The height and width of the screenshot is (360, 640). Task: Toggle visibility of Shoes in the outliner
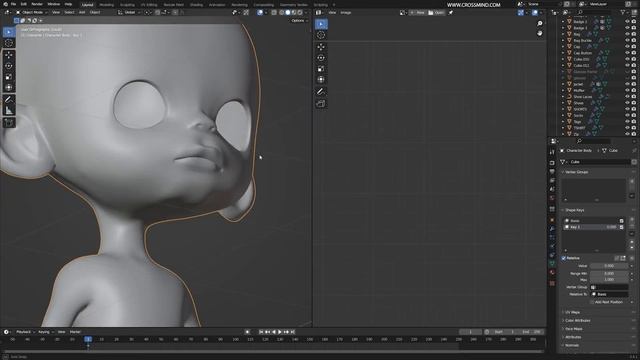627,103
